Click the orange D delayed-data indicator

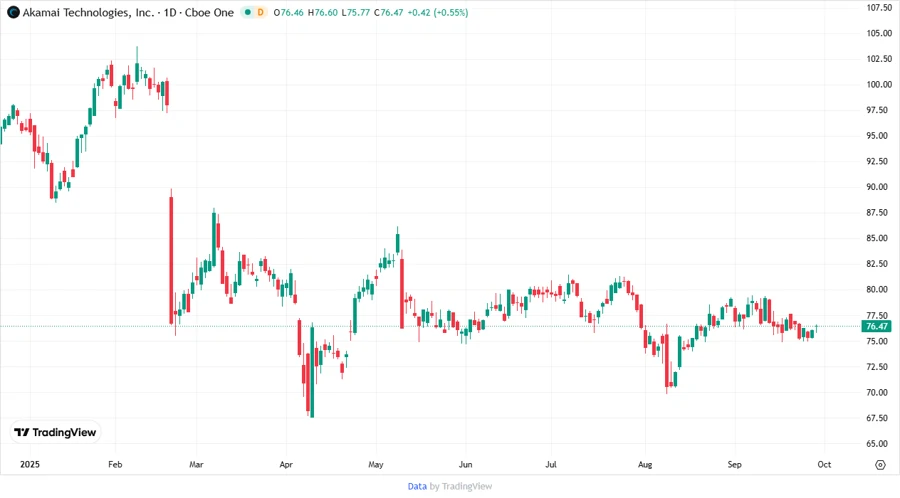pyautogui.click(x=261, y=12)
